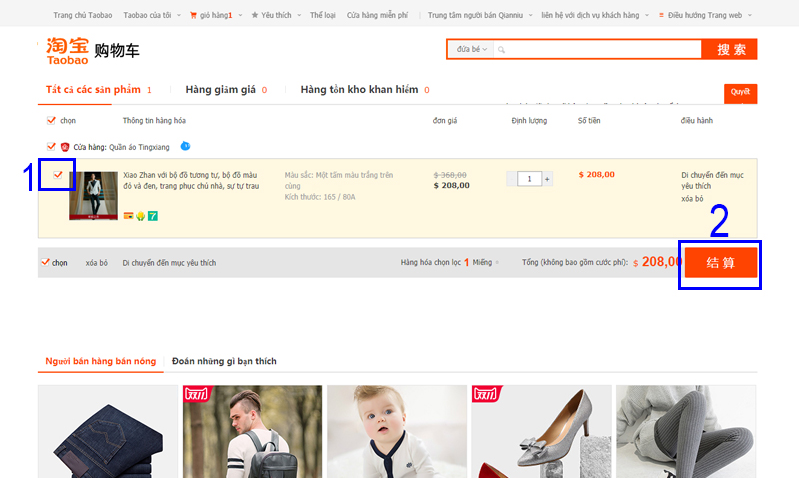799x478 pixels.
Task: Open the grey leggings product image
Action: [686, 432]
